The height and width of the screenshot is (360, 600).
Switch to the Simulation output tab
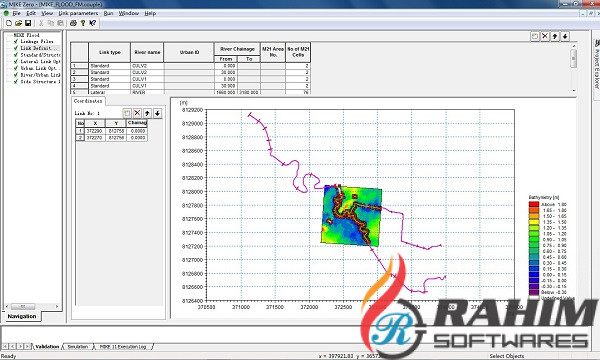point(78,347)
